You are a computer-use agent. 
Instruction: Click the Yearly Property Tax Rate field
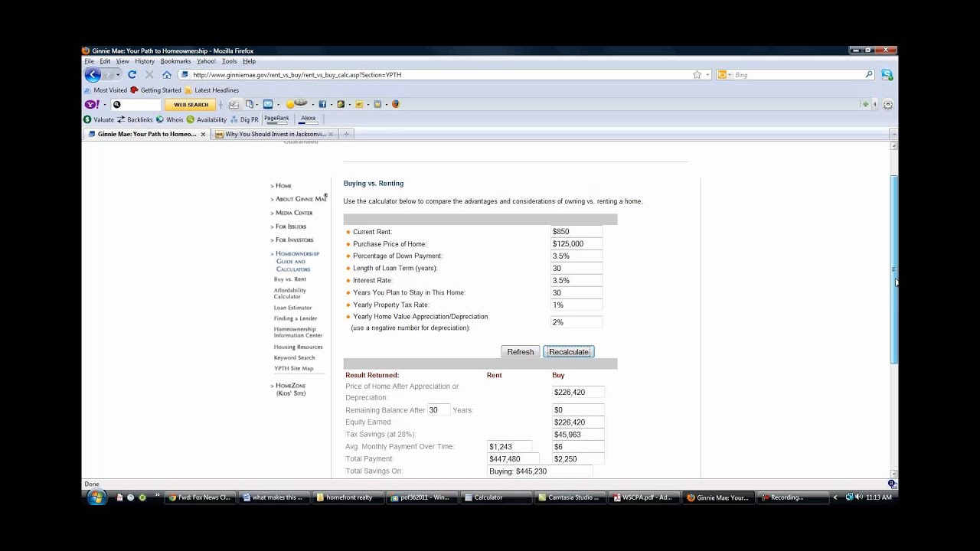(x=577, y=305)
